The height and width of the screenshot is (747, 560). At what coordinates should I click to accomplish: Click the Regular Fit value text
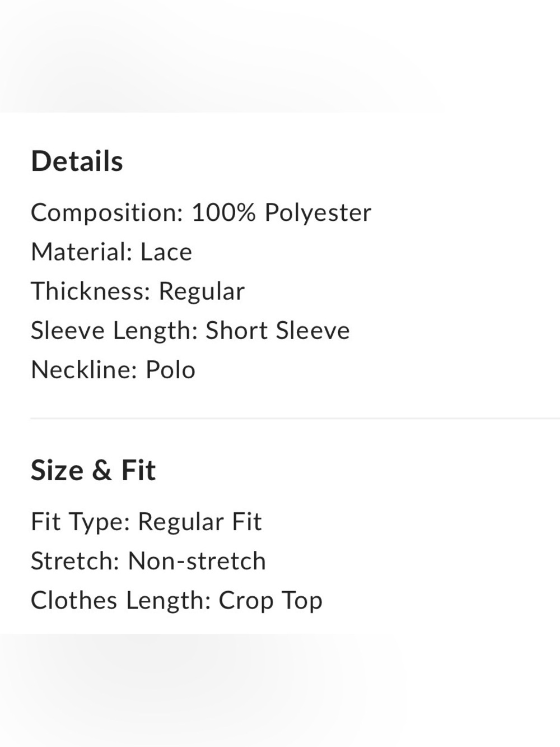pyautogui.click(x=200, y=522)
